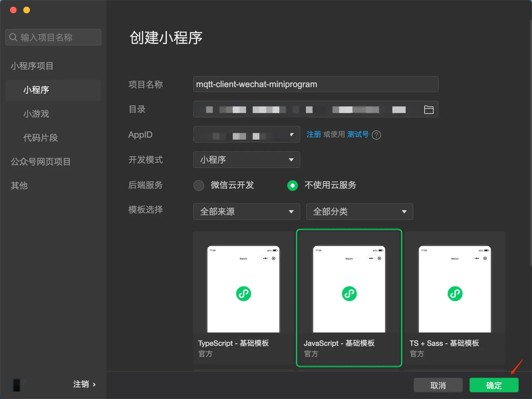
Task: Expand the 全部来源 template source dropdown
Action: click(246, 211)
